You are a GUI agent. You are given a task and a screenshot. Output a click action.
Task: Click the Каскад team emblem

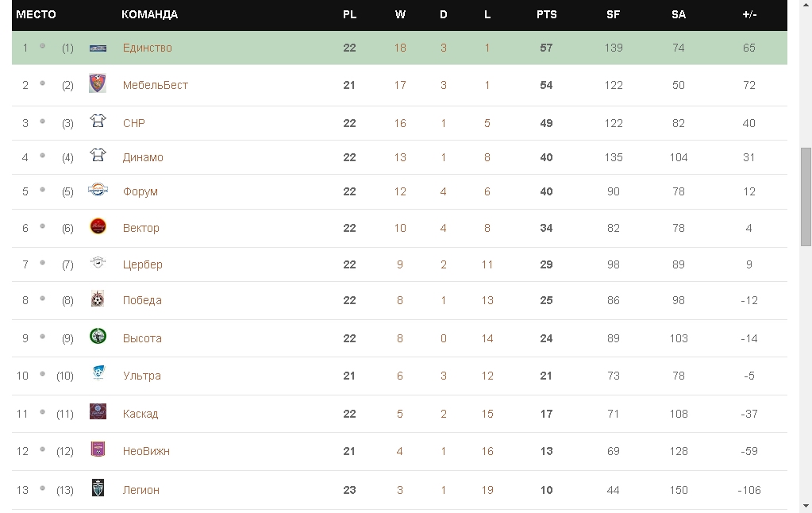tap(98, 412)
